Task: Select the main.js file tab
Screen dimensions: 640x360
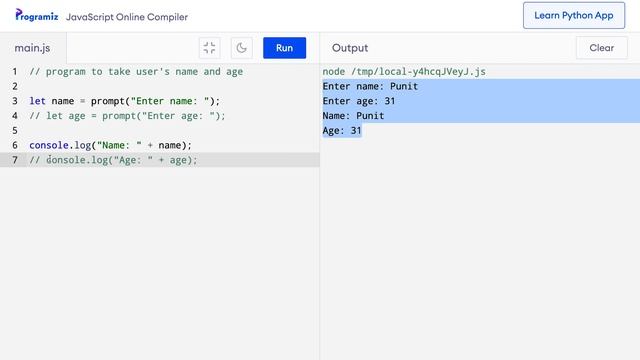Action: 33,48
